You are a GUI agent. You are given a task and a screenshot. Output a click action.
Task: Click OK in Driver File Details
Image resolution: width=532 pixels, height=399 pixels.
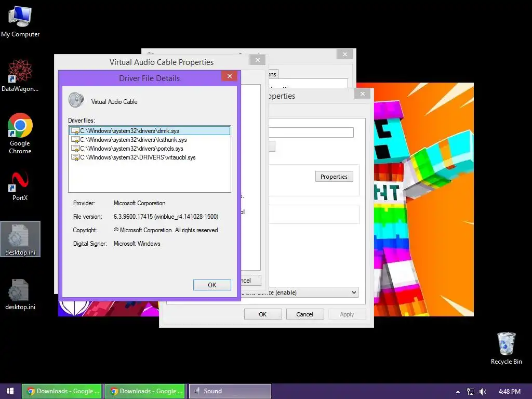click(x=212, y=285)
